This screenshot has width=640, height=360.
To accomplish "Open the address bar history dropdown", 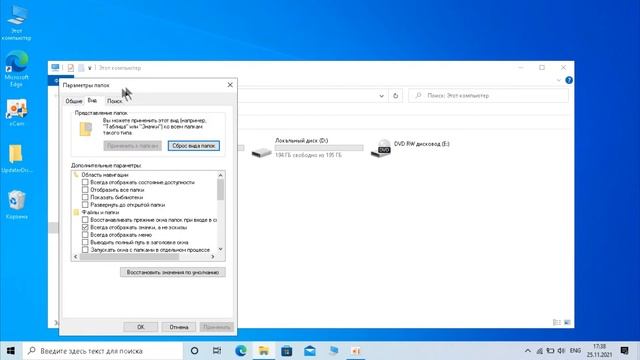I will click(x=381, y=96).
